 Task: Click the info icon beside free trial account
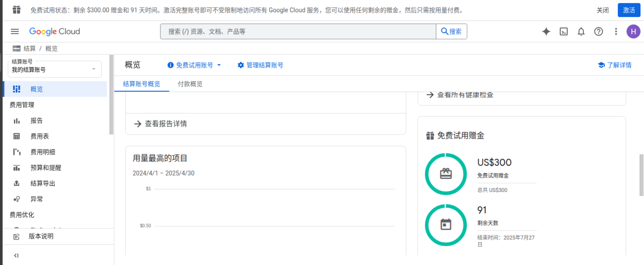coord(170,65)
